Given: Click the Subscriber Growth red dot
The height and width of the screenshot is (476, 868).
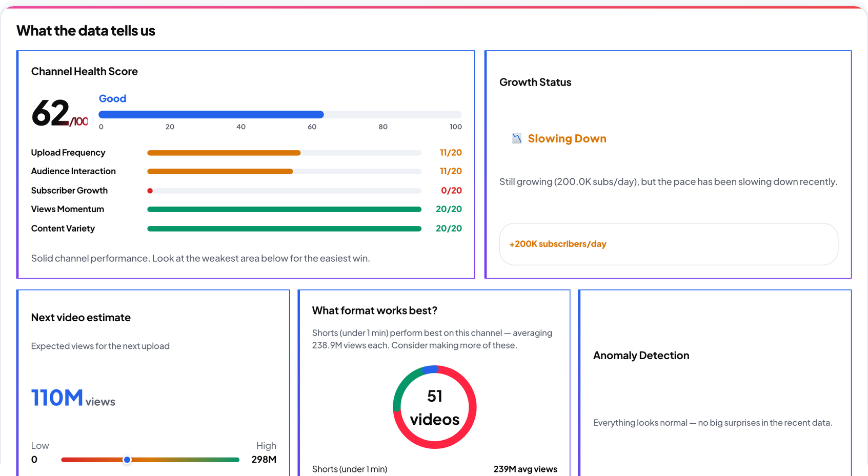Looking at the screenshot, I should pos(150,191).
